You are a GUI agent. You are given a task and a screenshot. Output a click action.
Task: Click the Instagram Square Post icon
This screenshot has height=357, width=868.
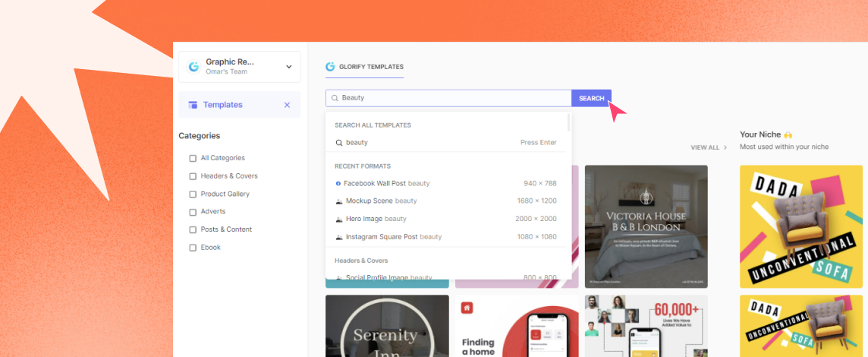coord(339,237)
